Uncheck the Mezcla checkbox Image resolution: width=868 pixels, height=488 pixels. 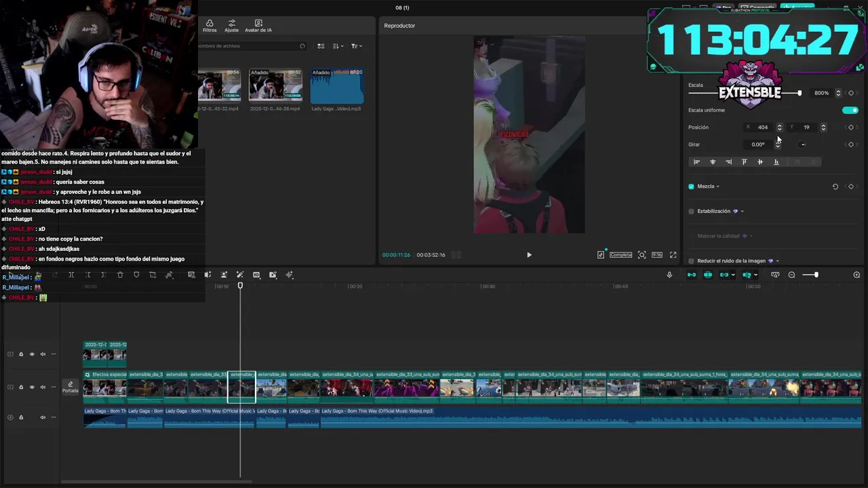pos(691,186)
